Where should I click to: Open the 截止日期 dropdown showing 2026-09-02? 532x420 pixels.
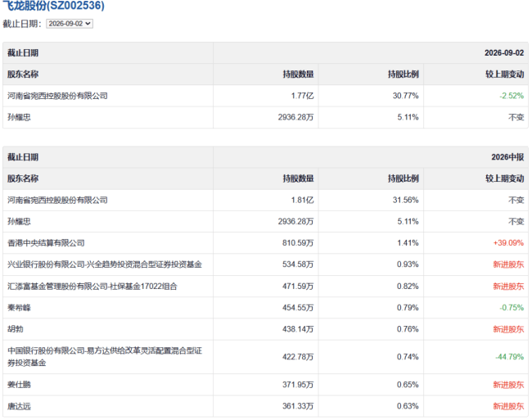click(x=70, y=24)
